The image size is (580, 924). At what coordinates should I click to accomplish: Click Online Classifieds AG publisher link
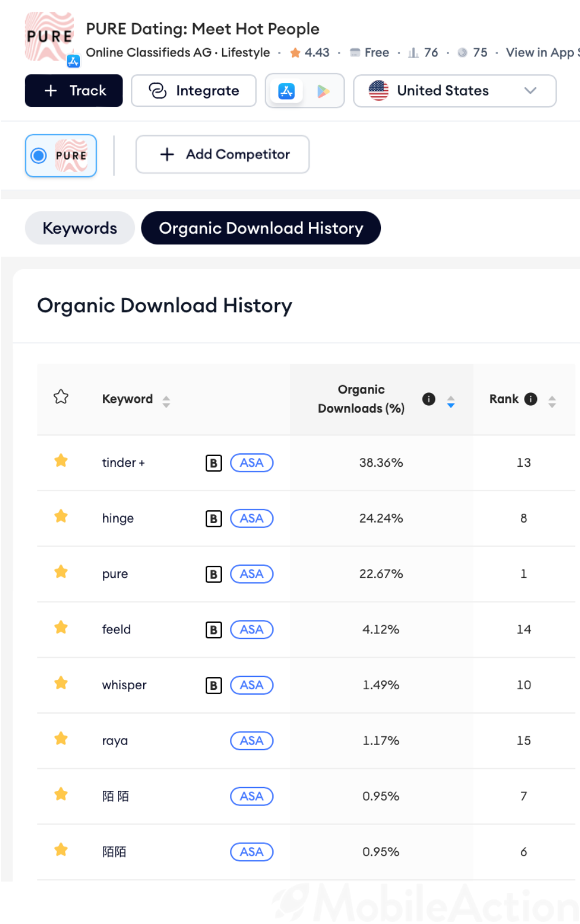tap(148, 53)
